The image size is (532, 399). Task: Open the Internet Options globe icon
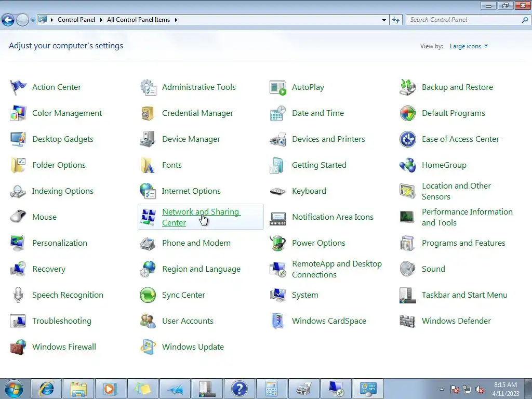pos(148,191)
